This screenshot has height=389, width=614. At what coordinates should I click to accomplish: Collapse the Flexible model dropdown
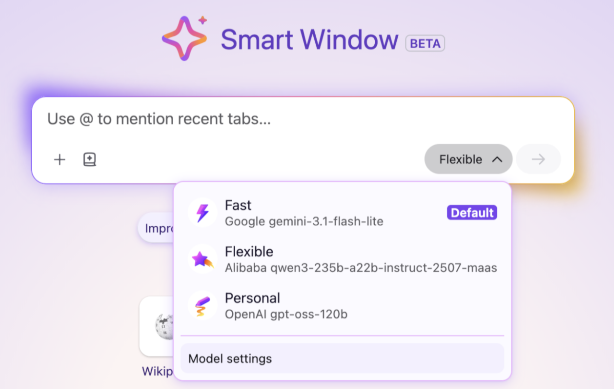click(468, 159)
